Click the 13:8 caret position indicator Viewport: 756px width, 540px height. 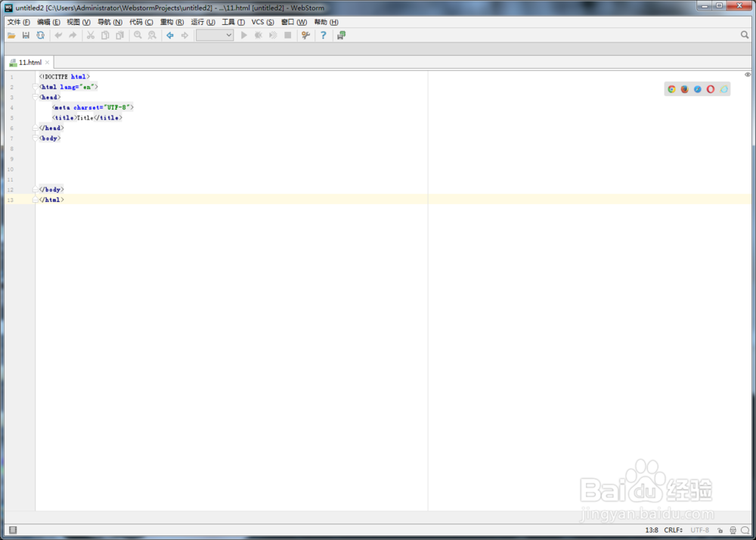(652, 529)
